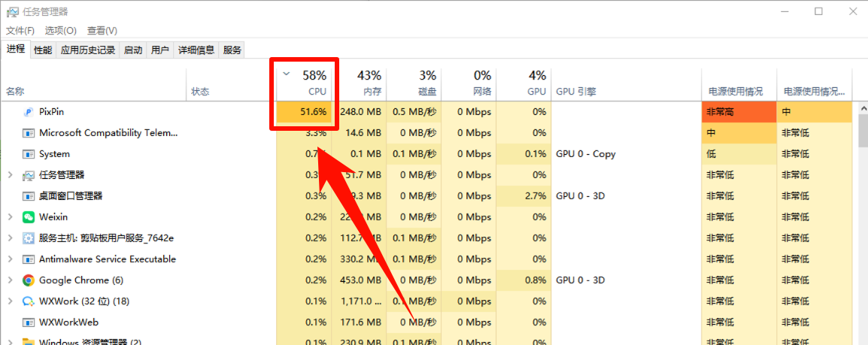The width and height of the screenshot is (868, 345).
Task: Sort by the 名称 column header
Action: [x=94, y=85]
